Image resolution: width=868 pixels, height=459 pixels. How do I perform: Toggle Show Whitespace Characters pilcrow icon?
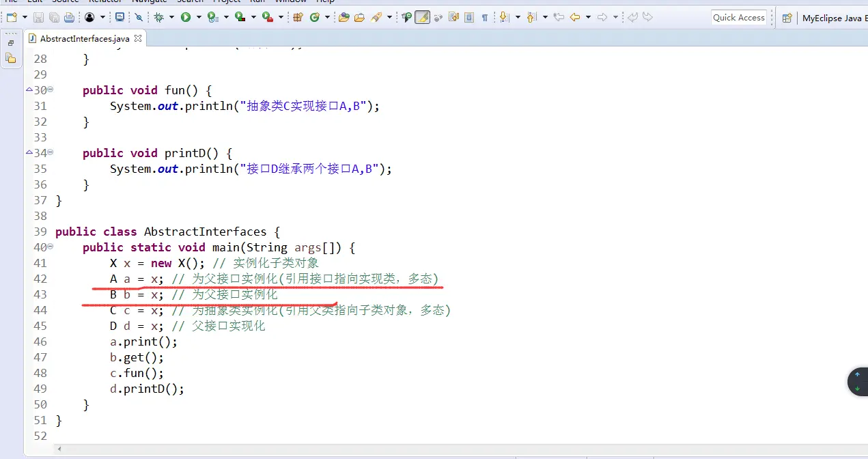pyautogui.click(x=485, y=17)
